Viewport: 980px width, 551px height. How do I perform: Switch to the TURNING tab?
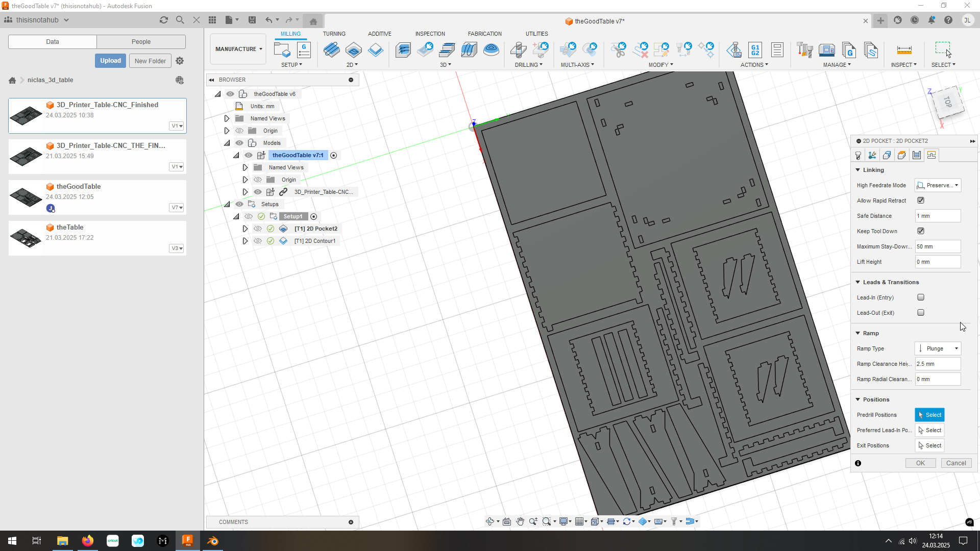coord(334,34)
